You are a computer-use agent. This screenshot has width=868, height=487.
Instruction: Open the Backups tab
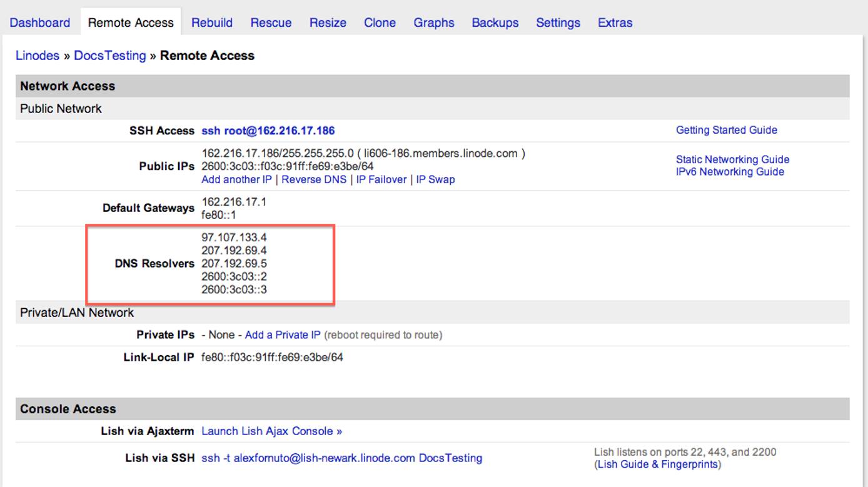(495, 23)
